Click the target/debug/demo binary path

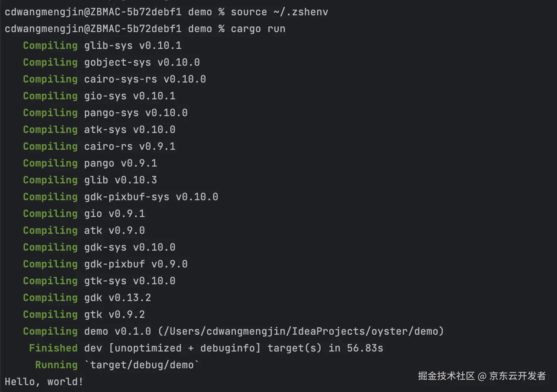click(x=142, y=365)
